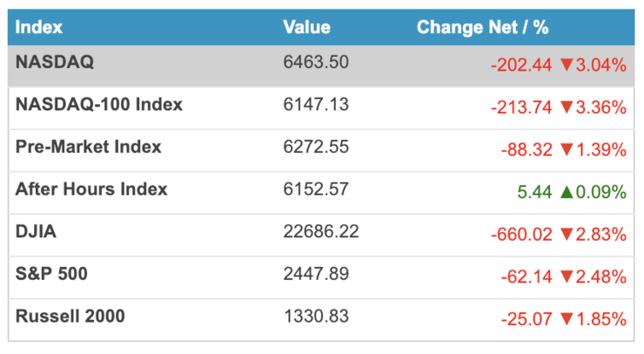Click the S&P 500 value 2447.89
The height and width of the screenshot is (354, 644).
pos(316,274)
